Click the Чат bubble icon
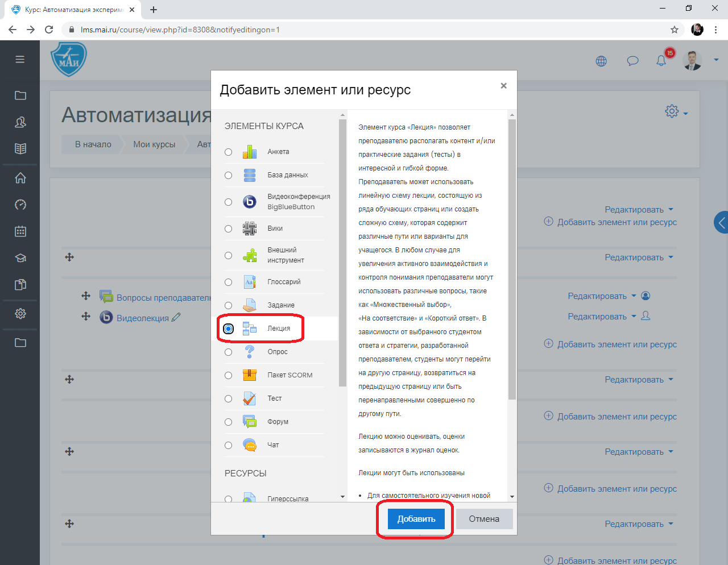Image resolution: width=728 pixels, height=565 pixels. pos(250,445)
